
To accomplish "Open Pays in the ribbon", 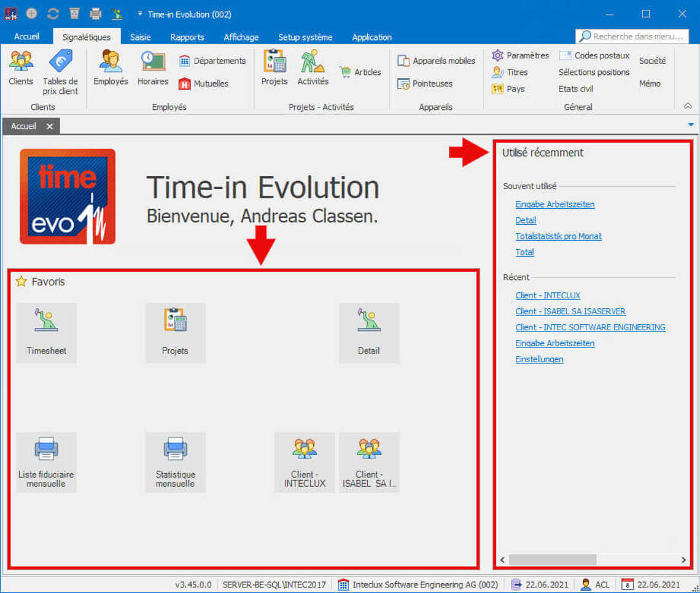I will click(508, 89).
